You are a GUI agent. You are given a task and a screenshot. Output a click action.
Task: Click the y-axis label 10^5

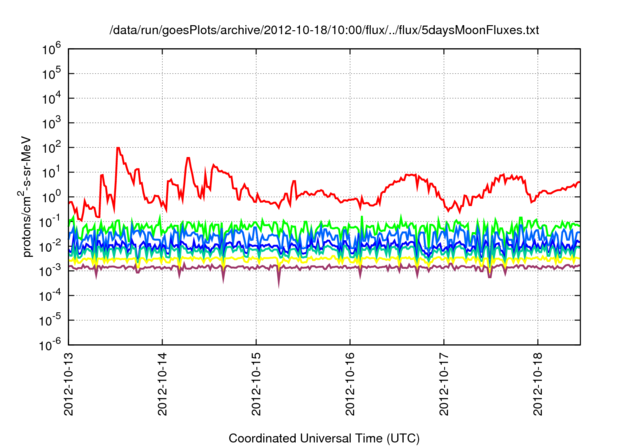click(x=51, y=74)
